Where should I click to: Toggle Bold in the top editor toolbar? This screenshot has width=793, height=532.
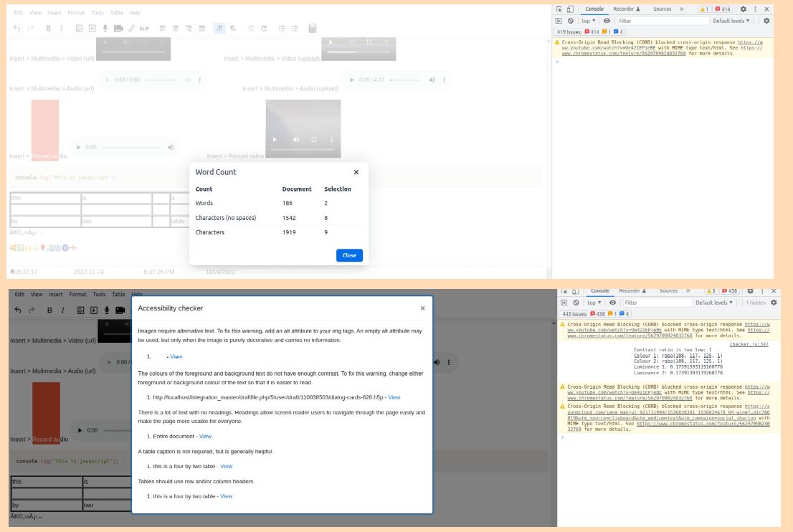click(x=49, y=28)
